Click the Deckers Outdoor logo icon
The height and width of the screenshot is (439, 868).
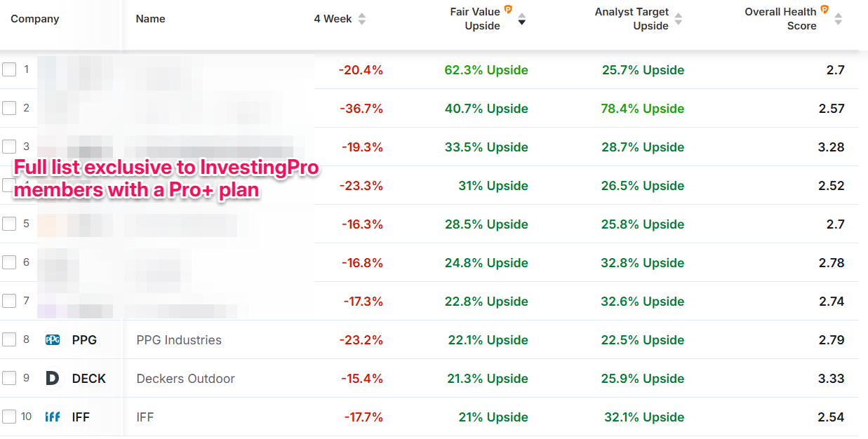[x=53, y=379]
